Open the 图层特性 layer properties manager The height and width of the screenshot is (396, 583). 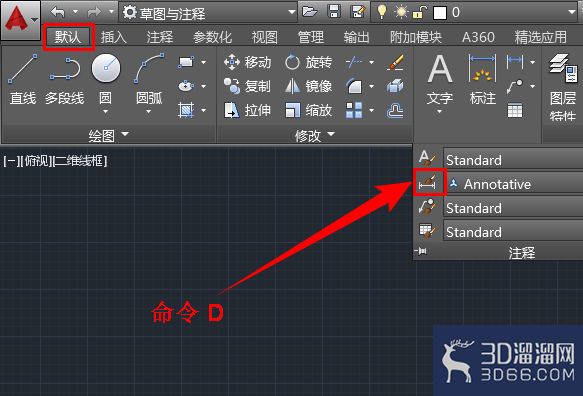tap(563, 87)
